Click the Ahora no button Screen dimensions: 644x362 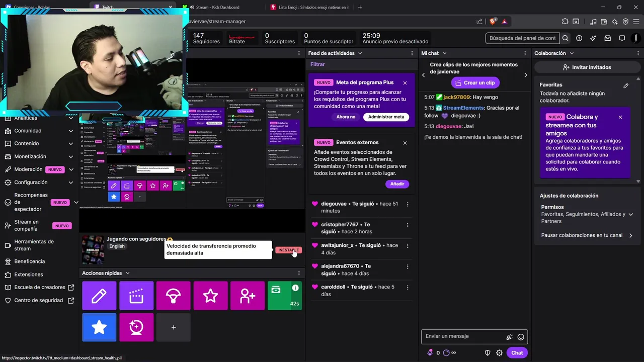(346, 117)
